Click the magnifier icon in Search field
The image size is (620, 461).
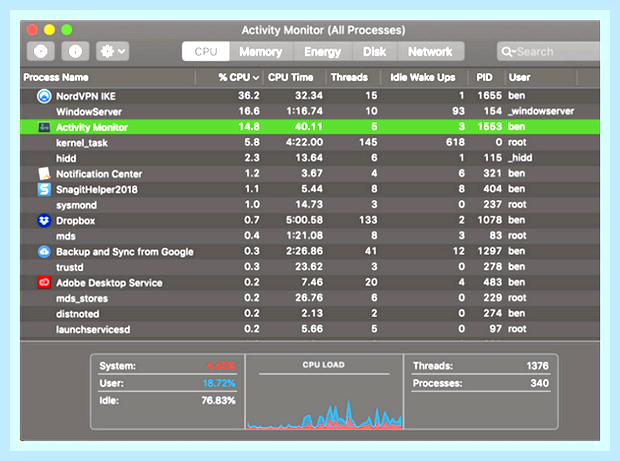508,52
